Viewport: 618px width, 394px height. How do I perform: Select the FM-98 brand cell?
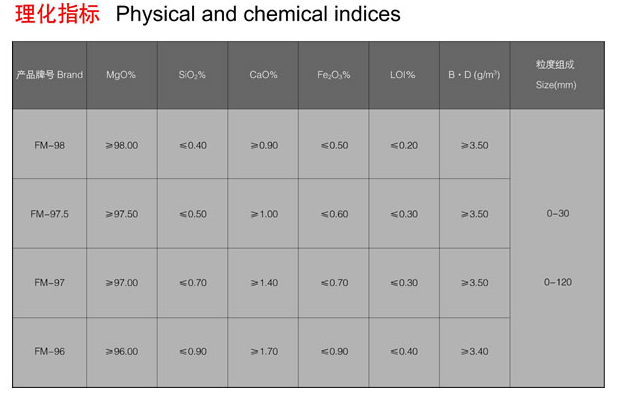click(50, 145)
